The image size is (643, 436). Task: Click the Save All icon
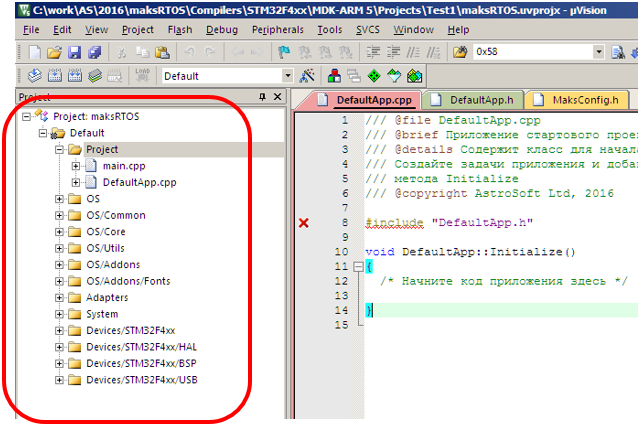tap(94, 52)
